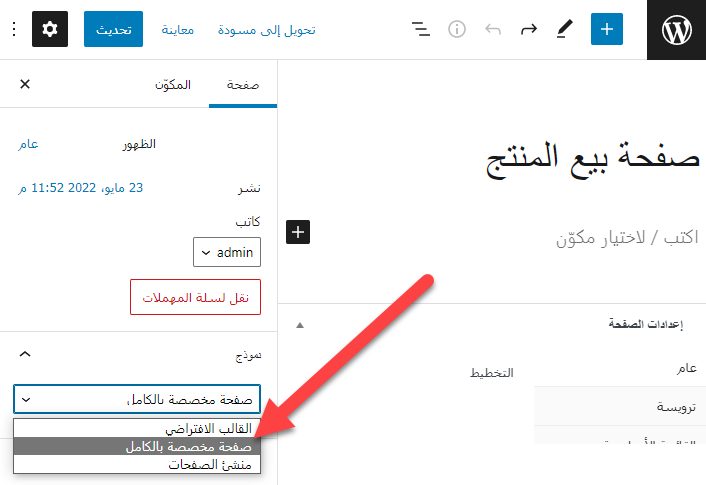The width and height of the screenshot is (706, 485).
Task: Open the نموذج template select box
Action: pyautogui.click(x=137, y=400)
